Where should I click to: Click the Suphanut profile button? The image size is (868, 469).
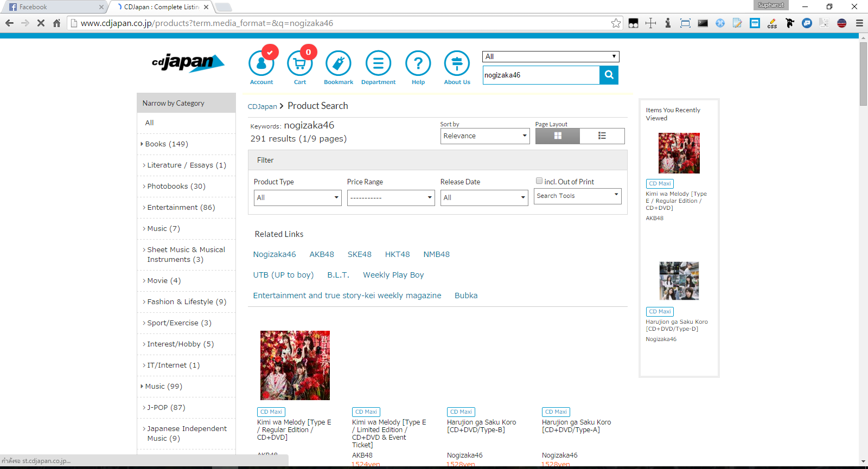click(x=771, y=5)
